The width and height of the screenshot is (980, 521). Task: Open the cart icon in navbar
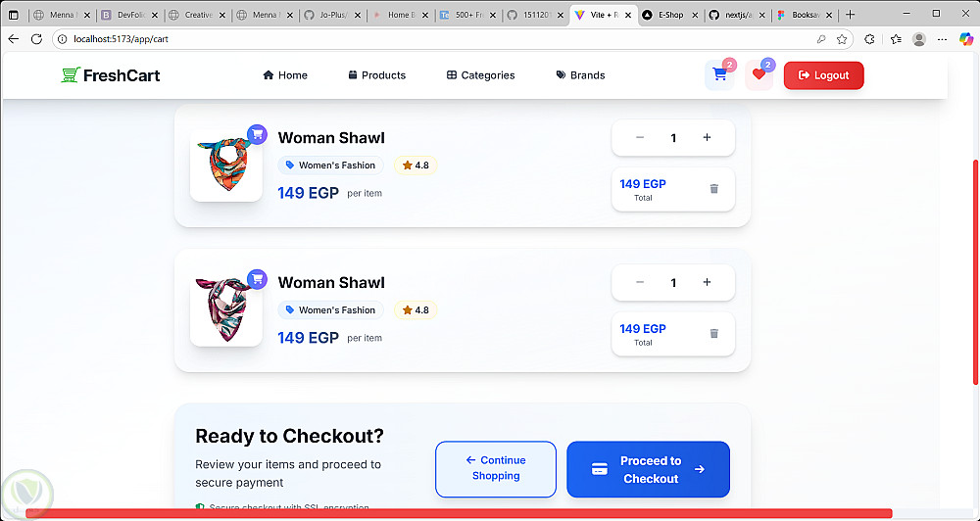pyautogui.click(x=719, y=75)
